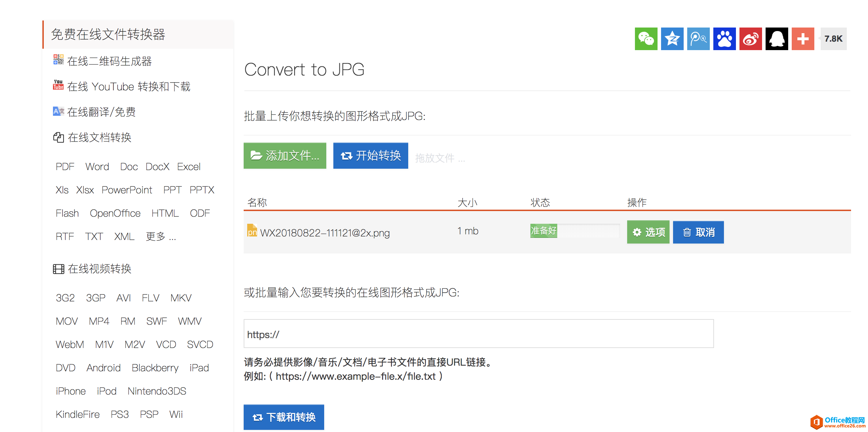Image resolution: width=868 pixels, height=432 pixels.
Task: Click the WeChat share icon
Action: pos(646,39)
